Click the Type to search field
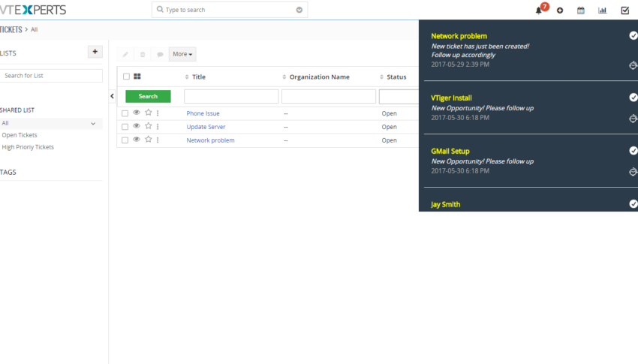The image size is (638, 364). pos(230,10)
